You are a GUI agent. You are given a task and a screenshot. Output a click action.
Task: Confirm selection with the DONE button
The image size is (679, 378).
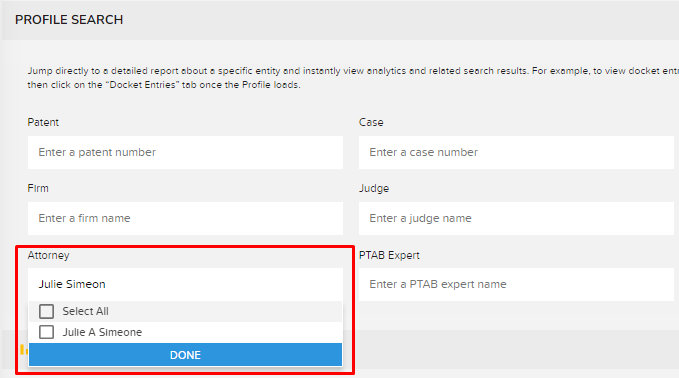tap(185, 355)
